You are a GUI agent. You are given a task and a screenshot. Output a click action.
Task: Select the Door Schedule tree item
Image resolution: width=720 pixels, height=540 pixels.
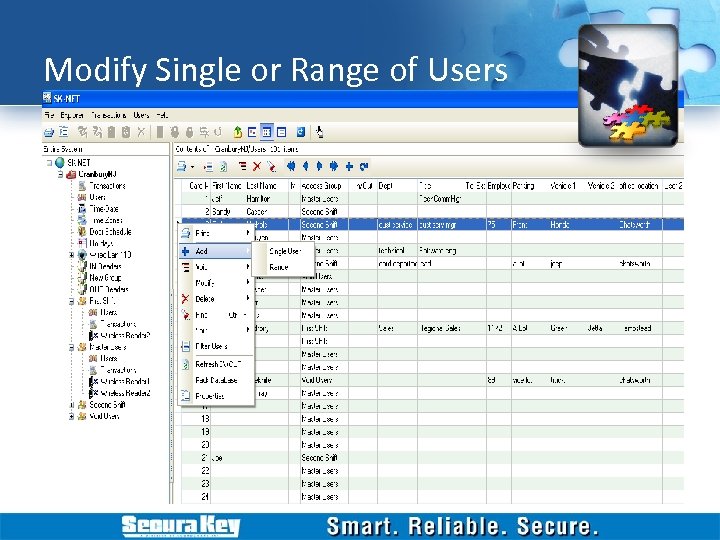click(110, 231)
